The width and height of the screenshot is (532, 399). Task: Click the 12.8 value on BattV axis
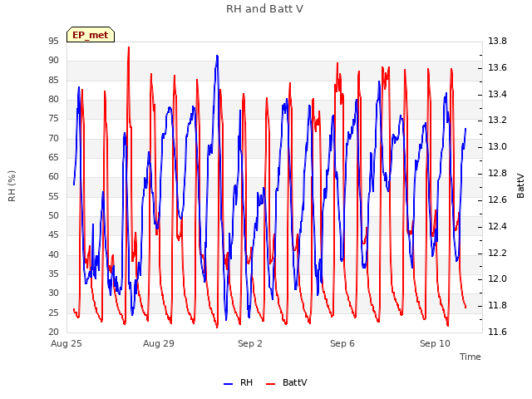[x=497, y=174]
